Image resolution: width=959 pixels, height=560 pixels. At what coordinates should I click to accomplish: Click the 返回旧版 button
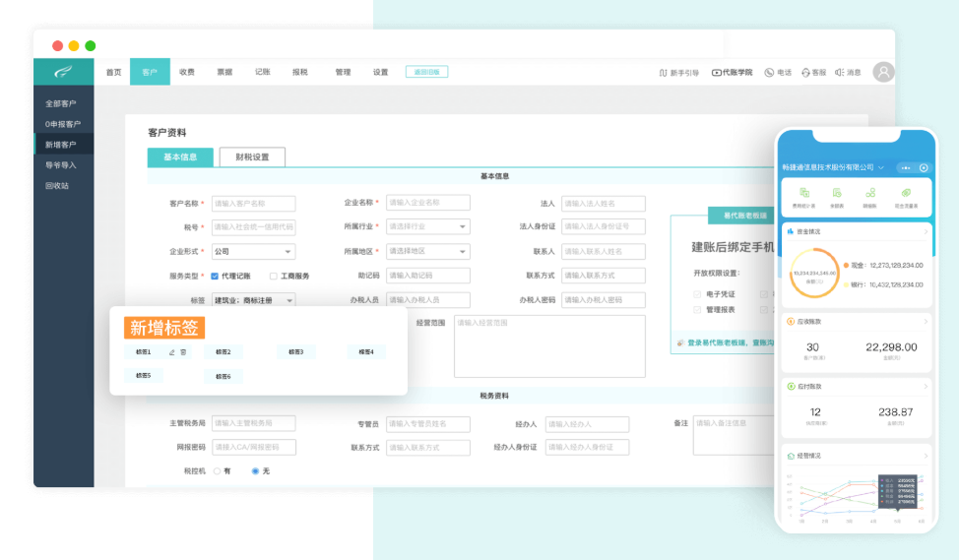[426, 72]
